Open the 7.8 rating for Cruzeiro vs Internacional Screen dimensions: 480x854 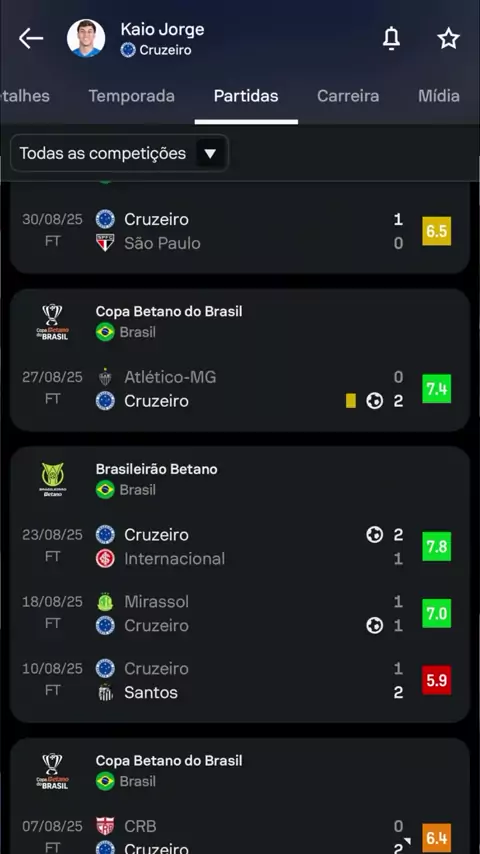point(436,546)
